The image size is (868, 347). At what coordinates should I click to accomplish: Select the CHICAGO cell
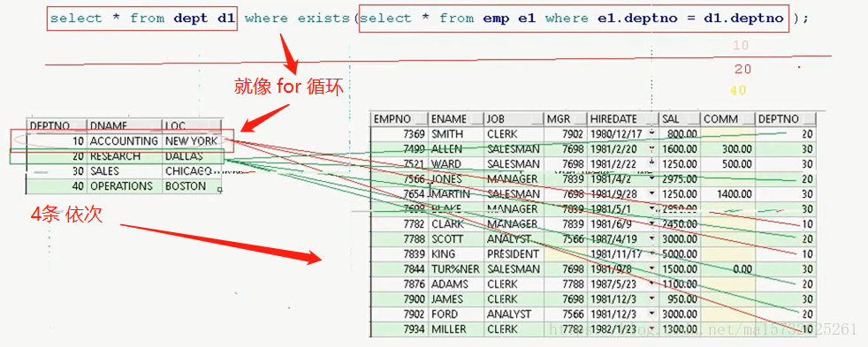tap(192, 171)
